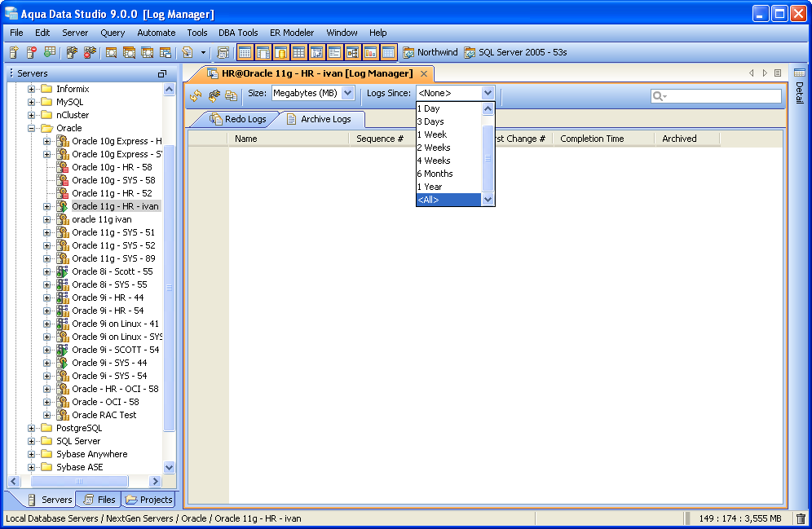Expand the PostgreSQL folder
812x529 pixels.
[x=32, y=428]
